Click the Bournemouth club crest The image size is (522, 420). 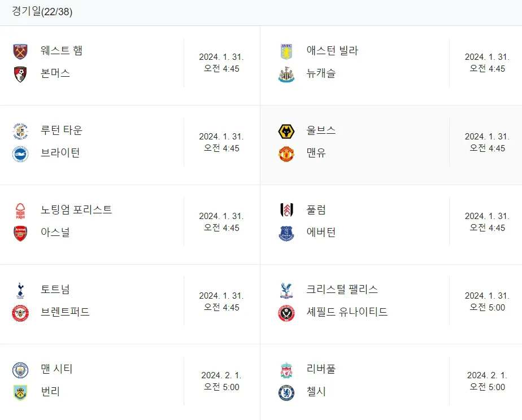coord(20,74)
